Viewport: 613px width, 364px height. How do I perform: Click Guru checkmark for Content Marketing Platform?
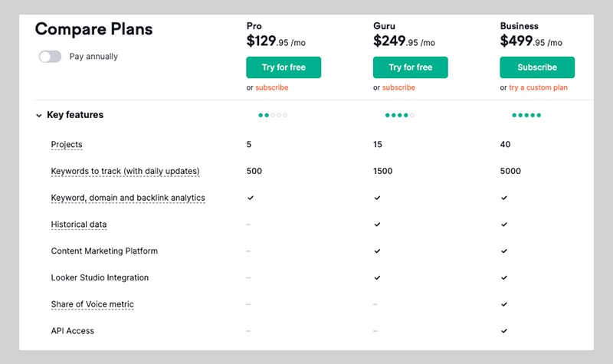pyautogui.click(x=377, y=251)
